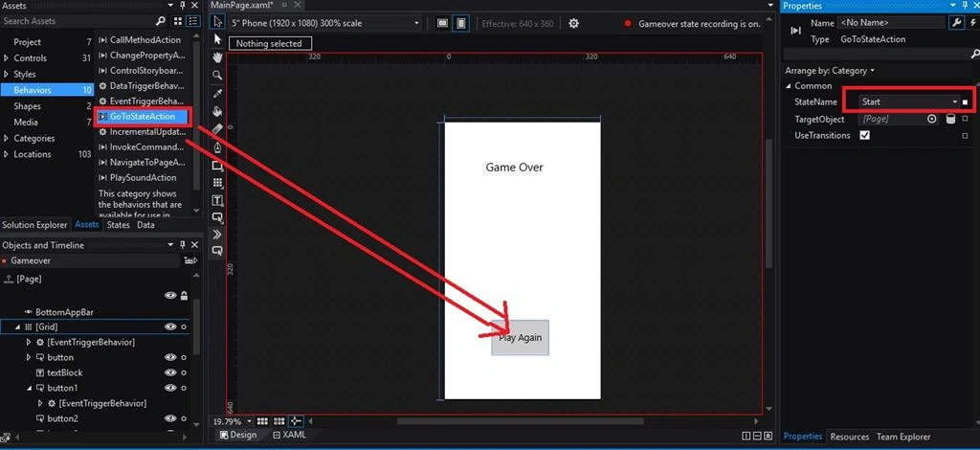The image size is (980, 450).
Task: Collapse the [Grid] tree node
Action: (17, 326)
